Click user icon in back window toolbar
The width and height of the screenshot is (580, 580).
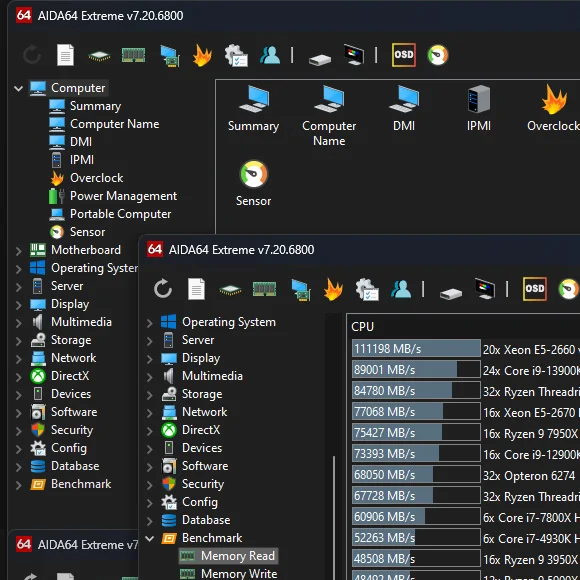[x=270, y=55]
